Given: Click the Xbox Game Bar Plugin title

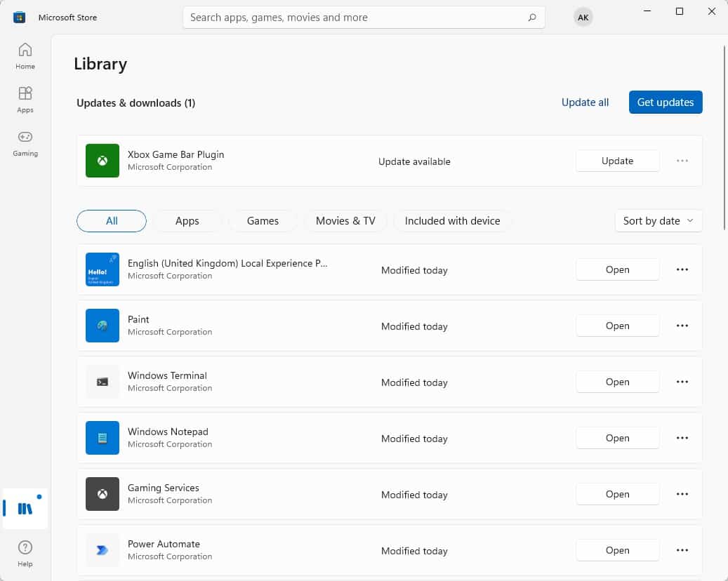Looking at the screenshot, I should tap(176, 154).
